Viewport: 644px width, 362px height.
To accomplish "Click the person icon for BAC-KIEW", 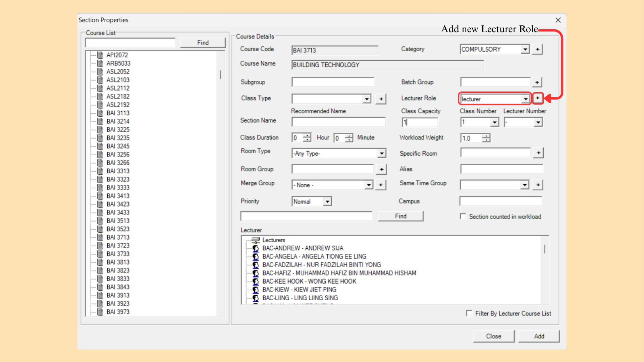I will 256,290.
